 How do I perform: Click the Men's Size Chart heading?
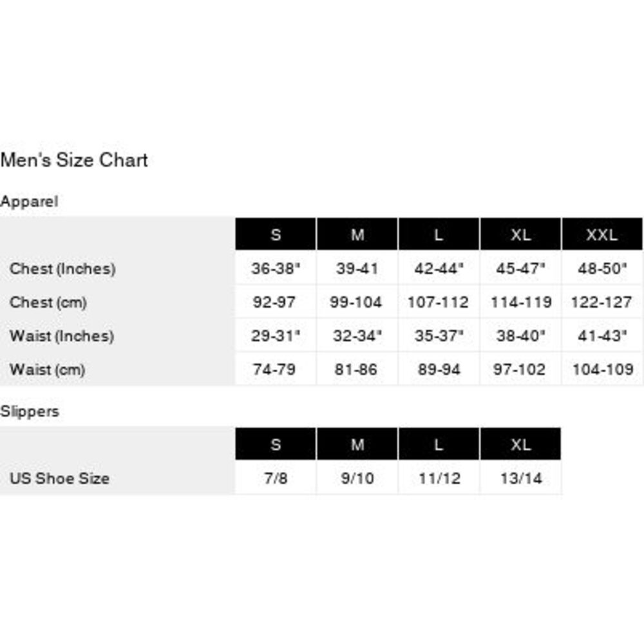coord(74,160)
